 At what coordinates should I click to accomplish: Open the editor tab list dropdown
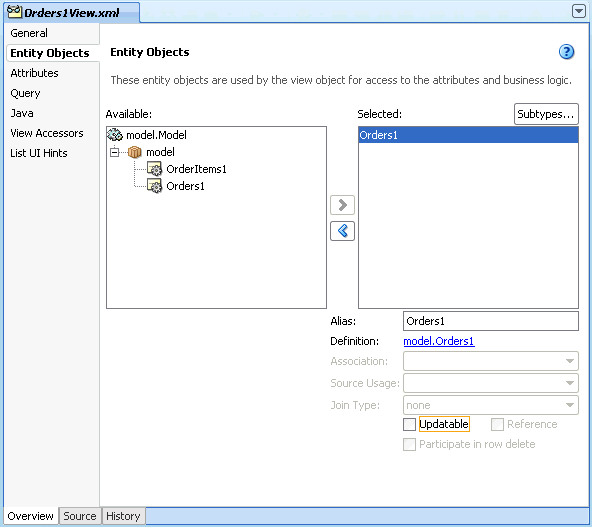point(578,11)
